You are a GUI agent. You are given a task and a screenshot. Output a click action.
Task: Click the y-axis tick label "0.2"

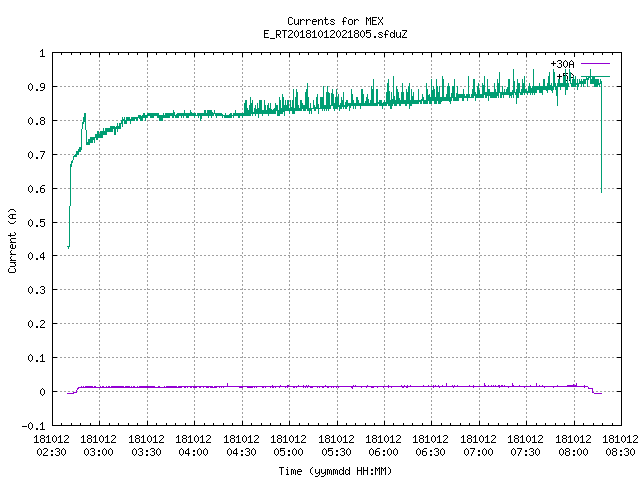pyautogui.click(x=36, y=324)
